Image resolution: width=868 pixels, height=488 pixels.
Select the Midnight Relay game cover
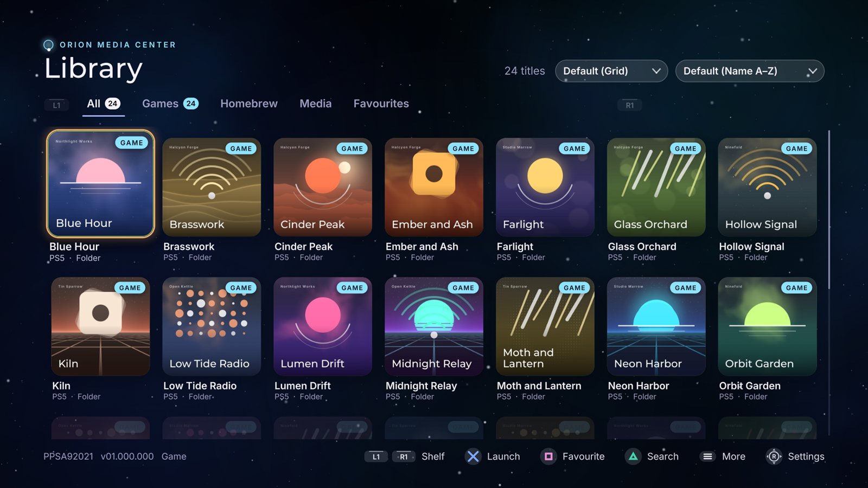point(434,326)
